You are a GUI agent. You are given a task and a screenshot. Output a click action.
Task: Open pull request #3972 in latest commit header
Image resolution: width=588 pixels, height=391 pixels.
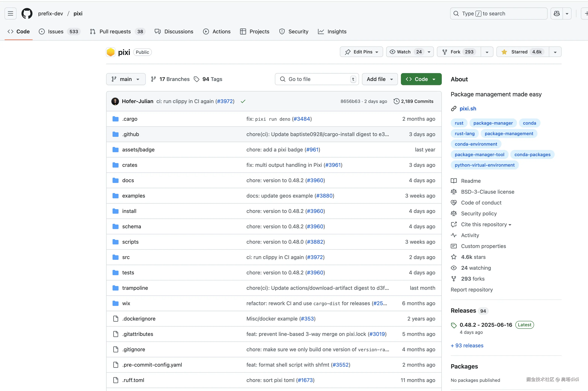point(225,101)
